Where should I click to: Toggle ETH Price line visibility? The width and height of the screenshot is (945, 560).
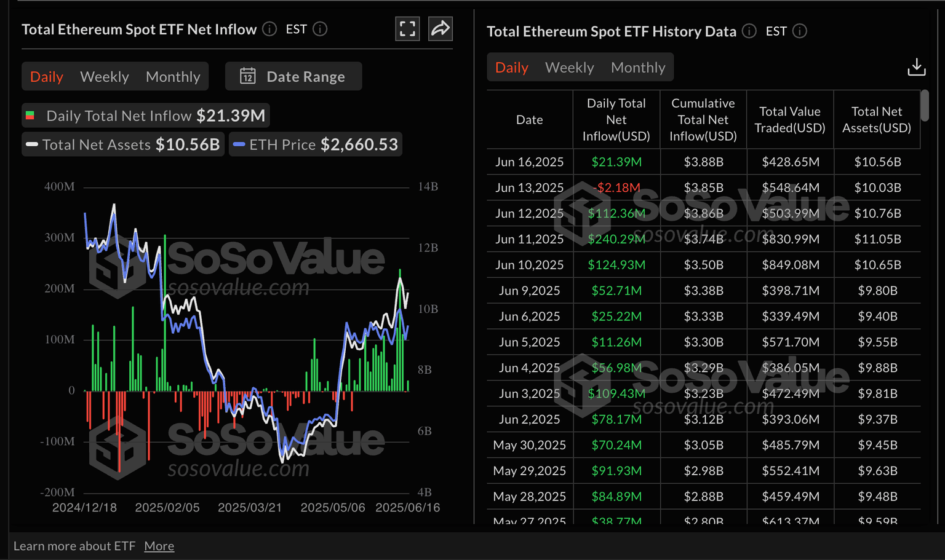tap(316, 144)
